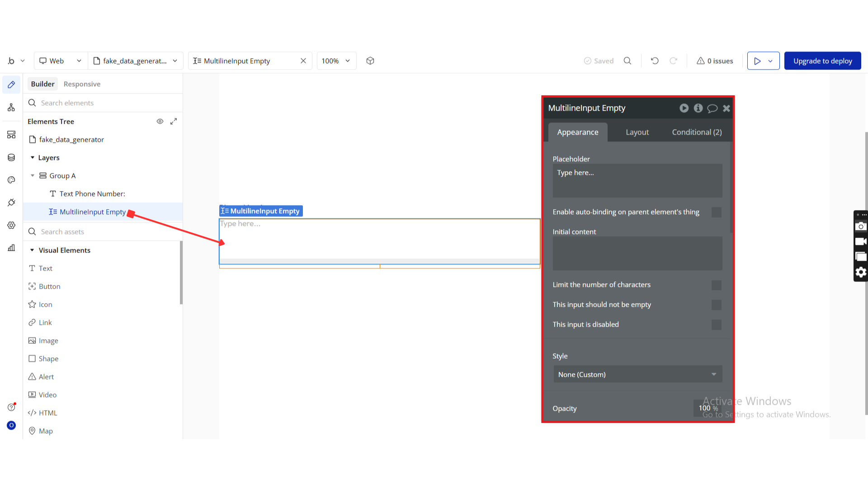Collapse the Group A tree node

click(33, 176)
